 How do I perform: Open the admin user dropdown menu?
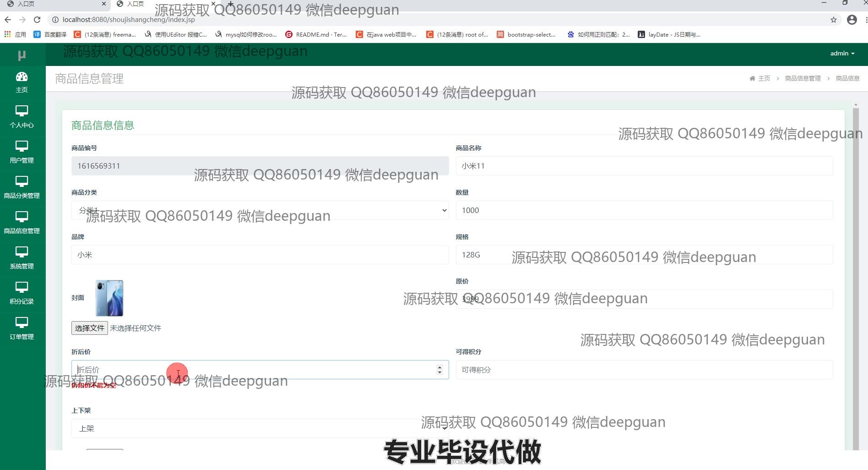click(x=842, y=54)
